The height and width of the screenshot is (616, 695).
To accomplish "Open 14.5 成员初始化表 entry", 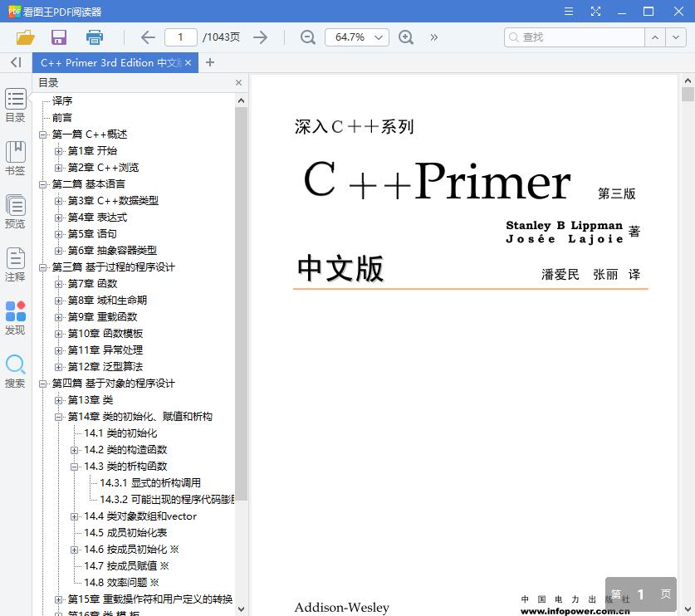I will point(125,533).
